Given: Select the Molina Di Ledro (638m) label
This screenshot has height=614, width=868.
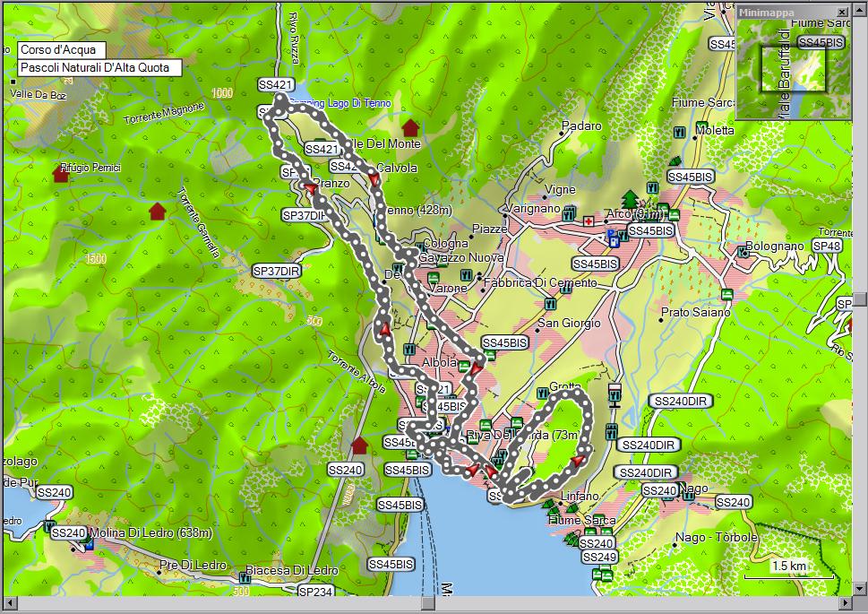Looking at the screenshot, I should click(150, 533).
